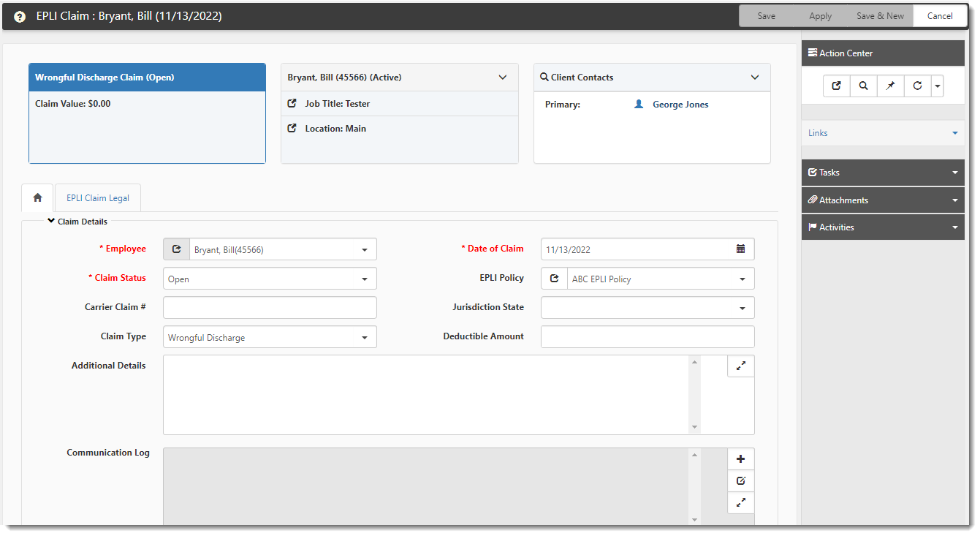Image resolution: width=980 pixels, height=536 pixels.
Task: Open the Date of Claim calendar picker
Action: [741, 249]
